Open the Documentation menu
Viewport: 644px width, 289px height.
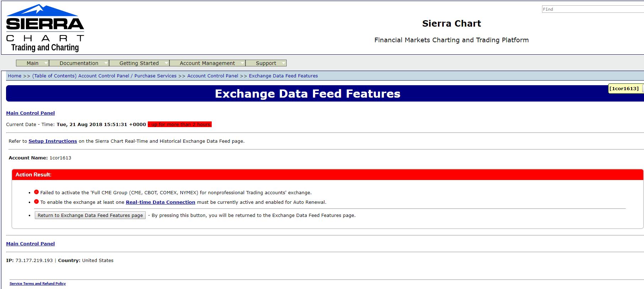pyautogui.click(x=79, y=63)
